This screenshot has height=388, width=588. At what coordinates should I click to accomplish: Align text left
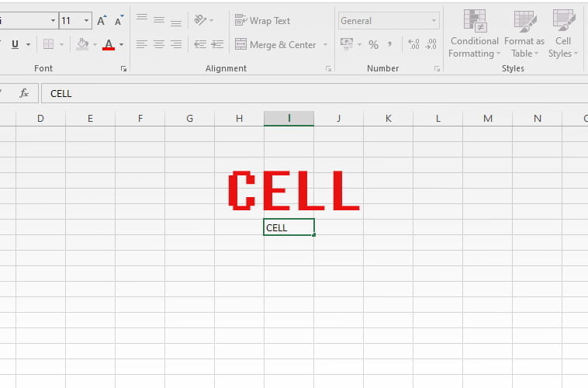point(142,44)
